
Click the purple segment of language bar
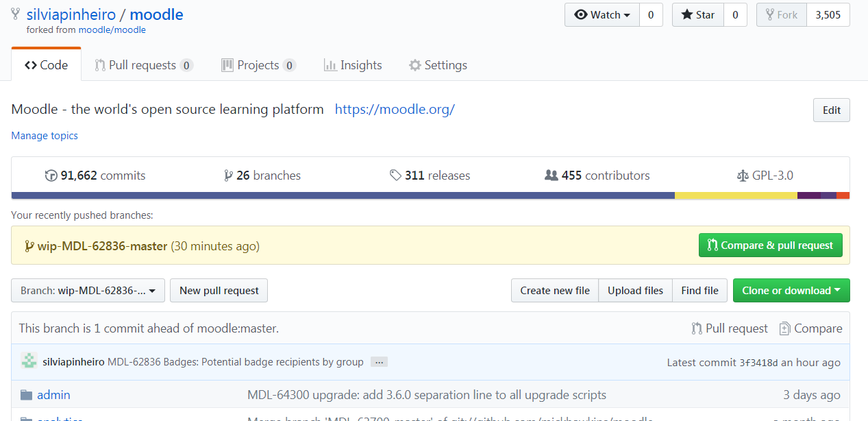809,195
